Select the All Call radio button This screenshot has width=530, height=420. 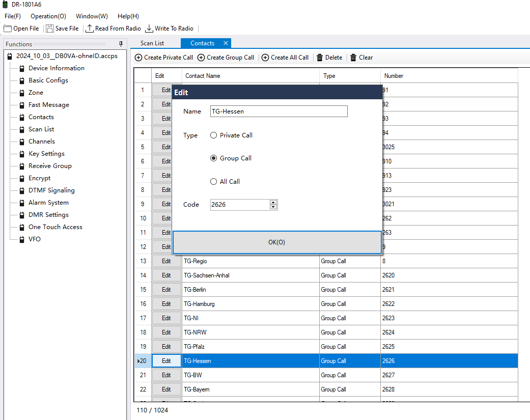(x=214, y=181)
